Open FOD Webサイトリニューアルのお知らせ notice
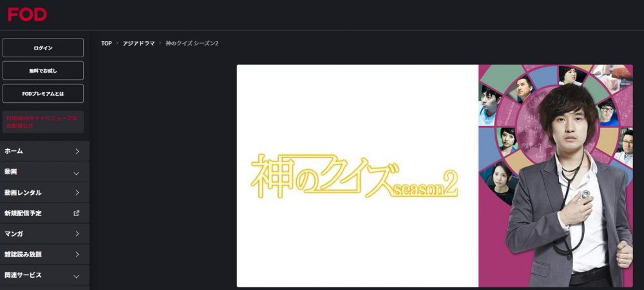 pyautogui.click(x=43, y=122)
